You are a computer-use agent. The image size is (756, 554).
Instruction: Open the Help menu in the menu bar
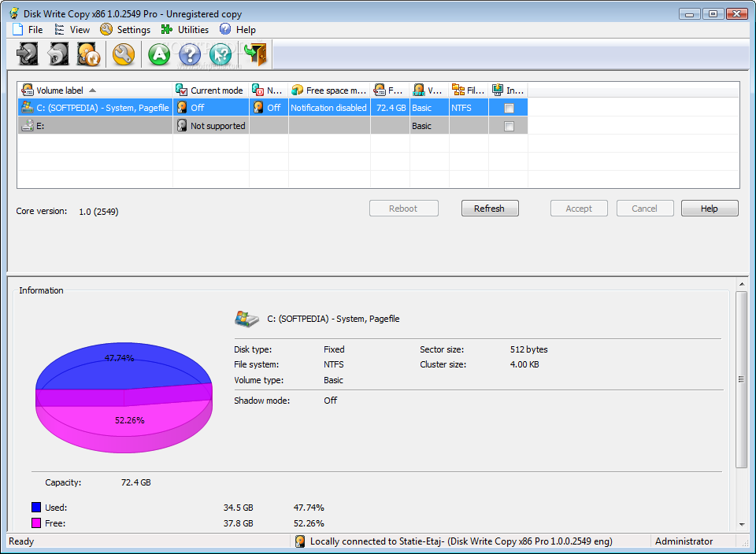click(238, 30)
